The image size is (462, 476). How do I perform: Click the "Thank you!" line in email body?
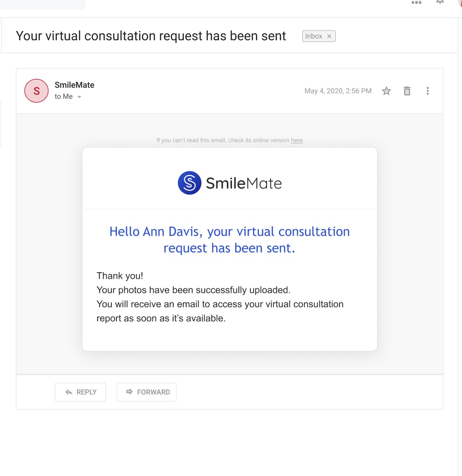click(x=120, y=276)
